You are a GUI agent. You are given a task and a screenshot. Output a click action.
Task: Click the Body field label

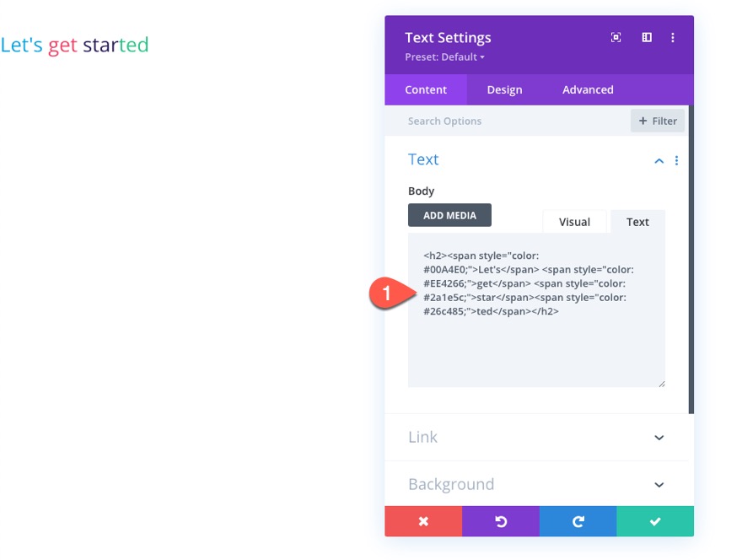point(421,191)
